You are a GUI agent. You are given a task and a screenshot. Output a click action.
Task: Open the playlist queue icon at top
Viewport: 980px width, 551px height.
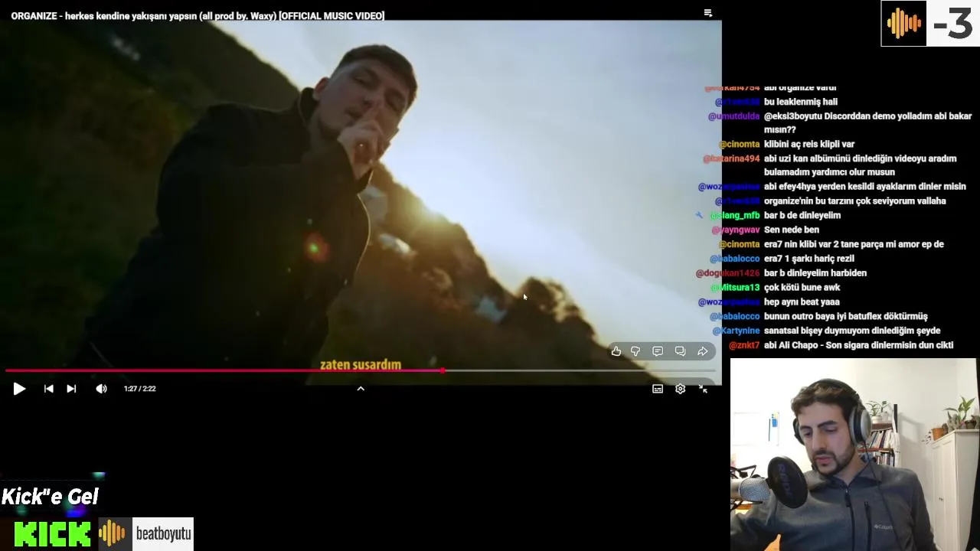(708, 13)
